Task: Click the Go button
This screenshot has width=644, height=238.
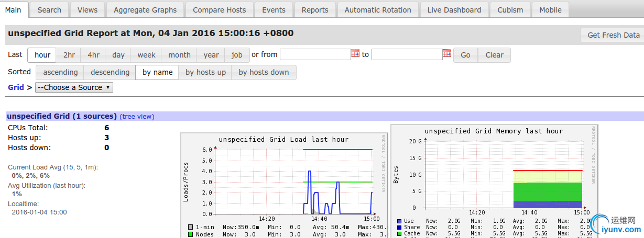Action: click(465, 55)
